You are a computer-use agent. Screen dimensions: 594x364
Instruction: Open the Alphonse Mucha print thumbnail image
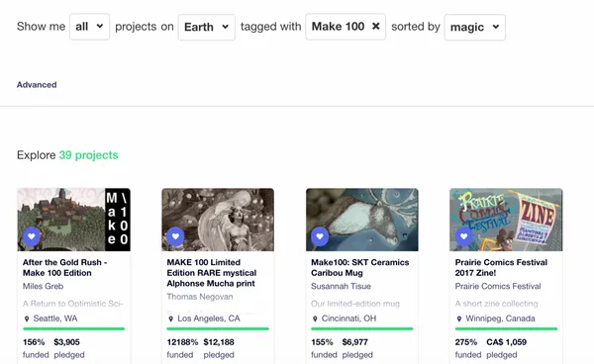218,220
